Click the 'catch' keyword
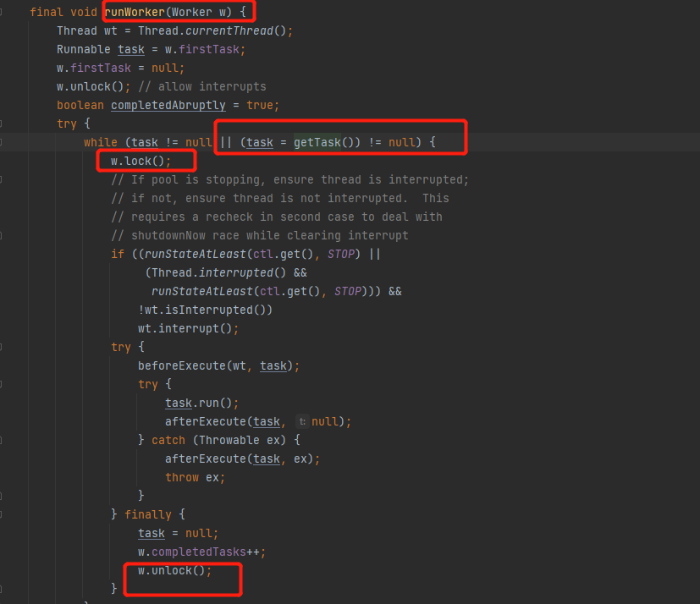700x604 pixels. [x=168, y=441]
